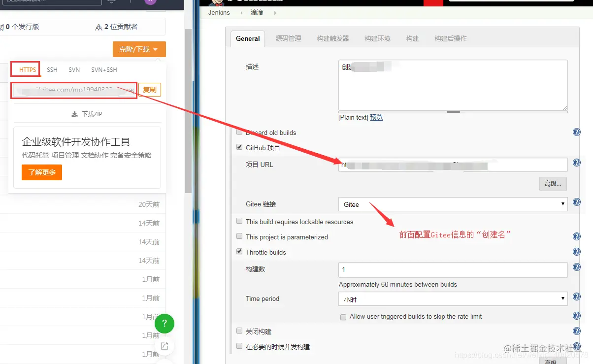The height and width of the screenshot is (364, 593).
Task: Open the Gitee 链接 dropdown
Action: tap(453, 204)
